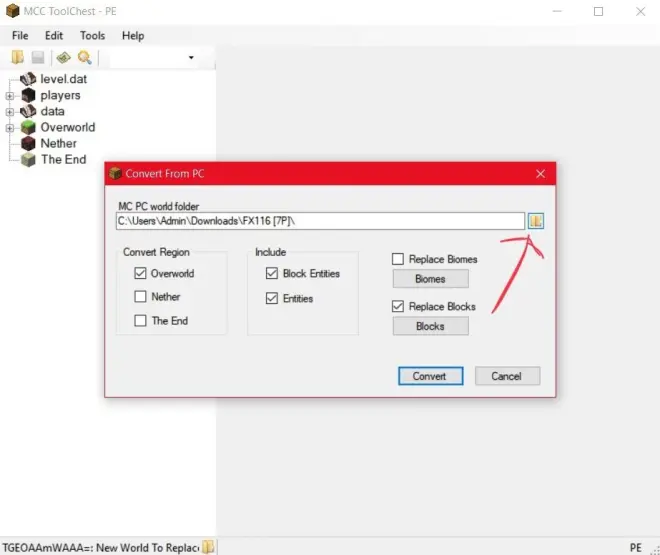Close the Convert From PC dialog
The height and width of the screenshot is (555, 660).
(540, 174)
